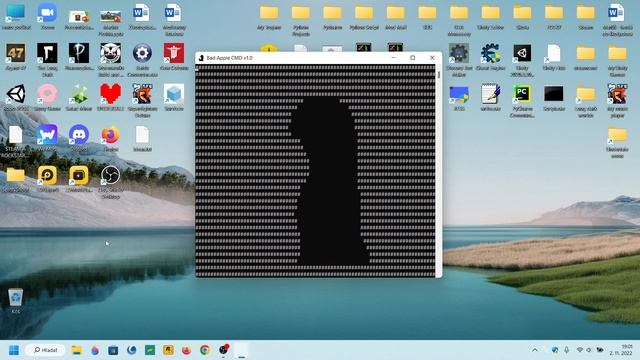The image size is (640, 360).
Task: Open Microsoft Edge from the taskbar
Action: click(131, 350)
